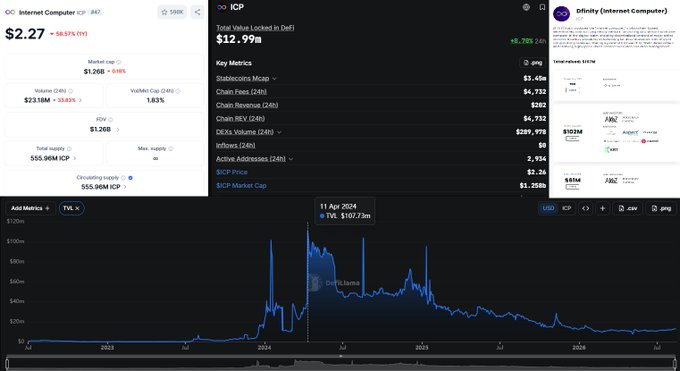The width and height of the screenshot is (680, 371).
Task: Open the Total supply info icon
Action: click(x=69, y=149)
